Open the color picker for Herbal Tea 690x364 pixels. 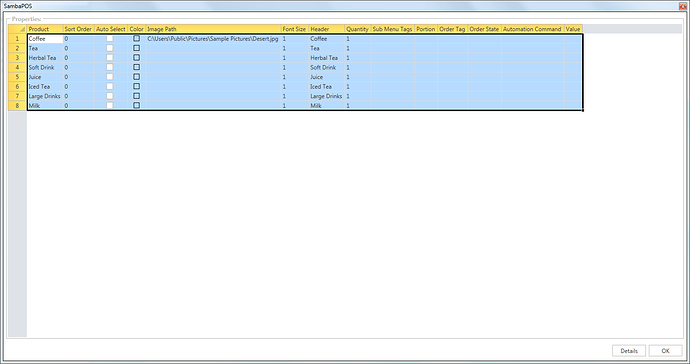[x=136, y=58]
